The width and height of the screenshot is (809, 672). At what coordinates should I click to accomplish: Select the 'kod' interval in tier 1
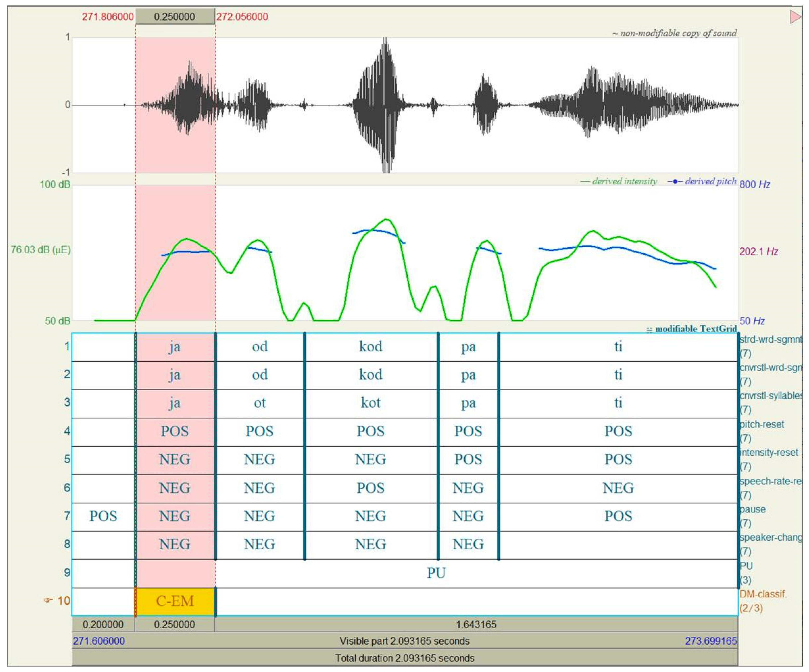tap(371, 347)
